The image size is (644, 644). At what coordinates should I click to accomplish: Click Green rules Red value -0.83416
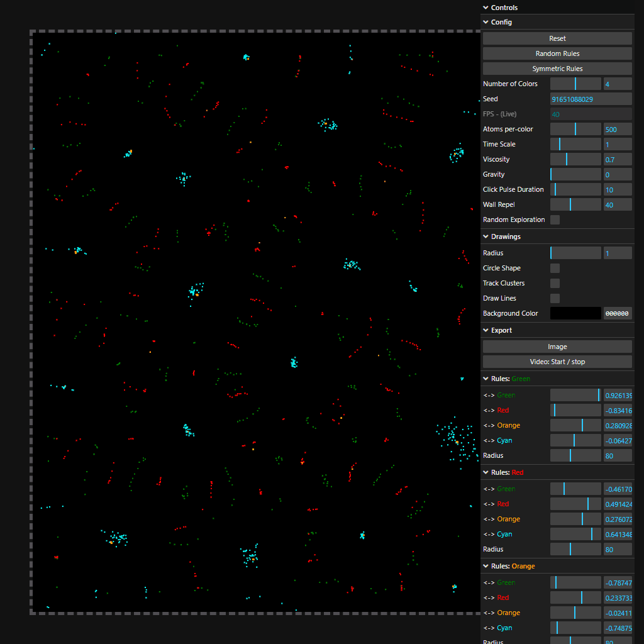click(618, 410)
